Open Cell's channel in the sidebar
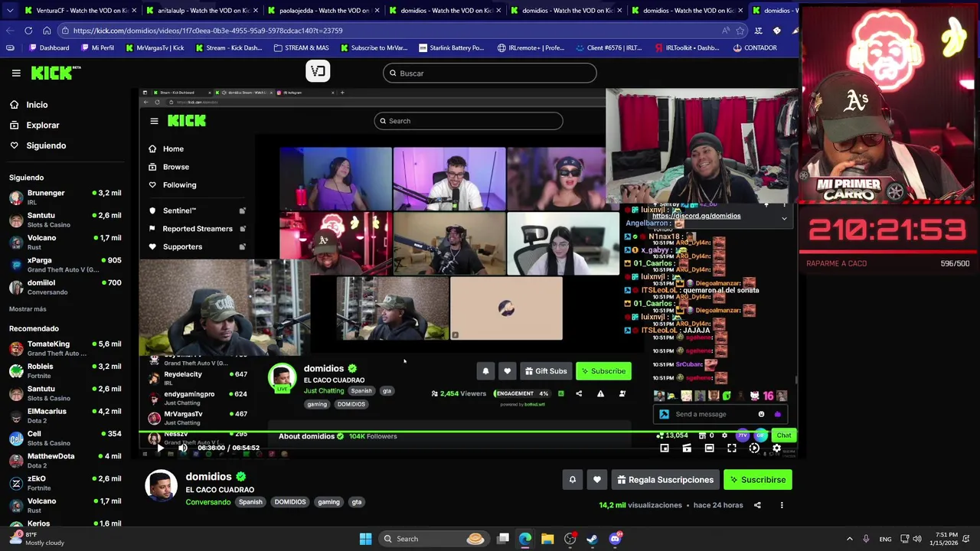The image size is (980, 551). pyautogui.click(x=65, y=438)
